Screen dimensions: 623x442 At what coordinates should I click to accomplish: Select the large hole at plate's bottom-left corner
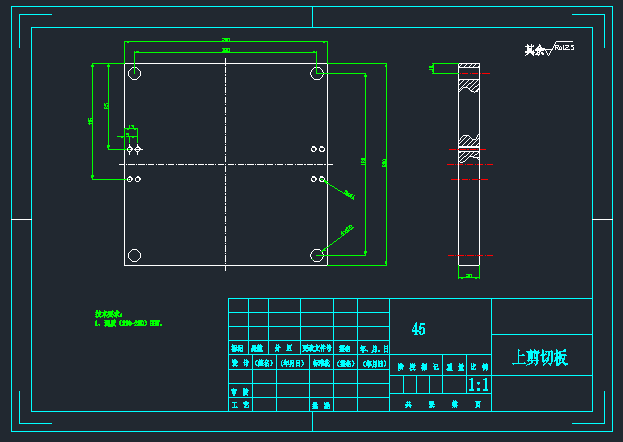tap(134, 255)
